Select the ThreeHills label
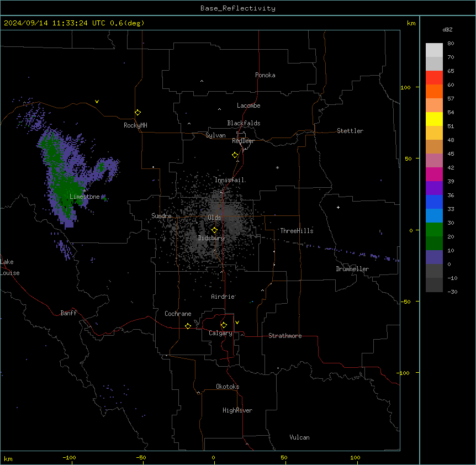This screenshot has width=476, height=465. 297,231
